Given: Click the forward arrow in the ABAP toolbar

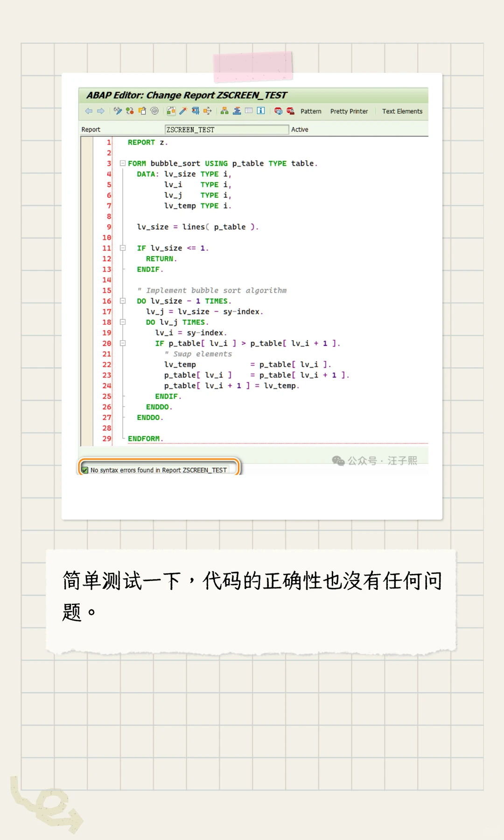Looking at the screenshot, I should point(101,111).
